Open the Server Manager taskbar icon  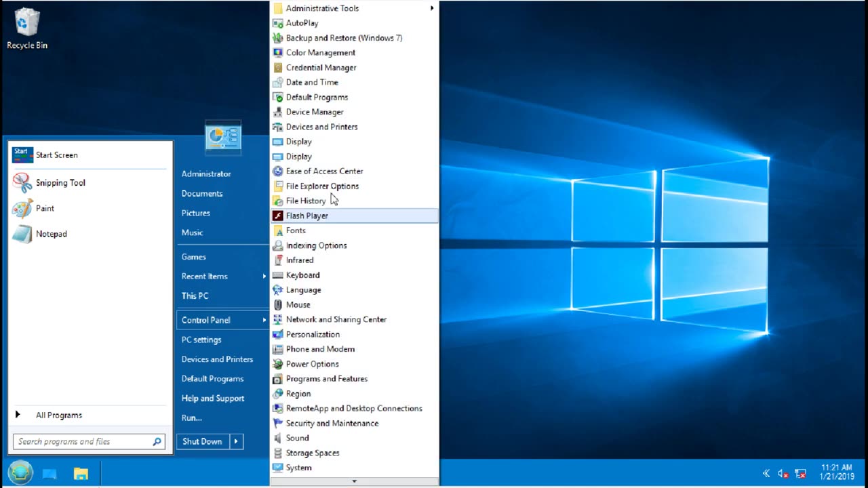[x=50, y=474]
